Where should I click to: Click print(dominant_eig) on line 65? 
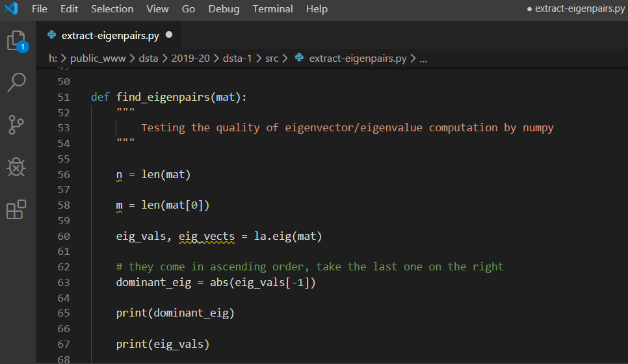(175, 313)
